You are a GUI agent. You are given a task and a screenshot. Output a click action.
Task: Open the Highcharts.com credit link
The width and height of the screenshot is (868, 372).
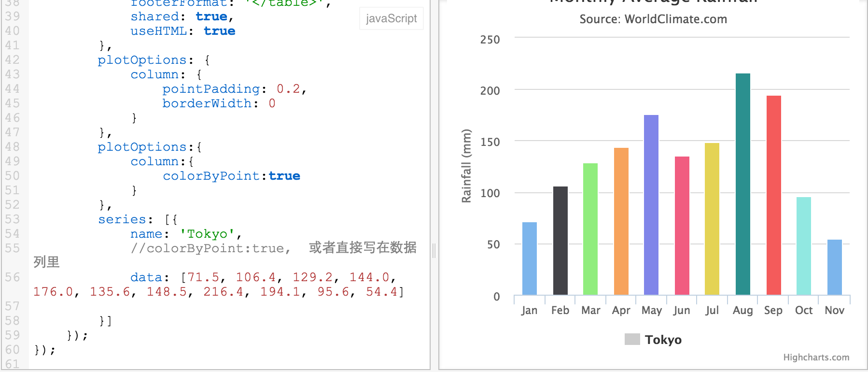816,357
